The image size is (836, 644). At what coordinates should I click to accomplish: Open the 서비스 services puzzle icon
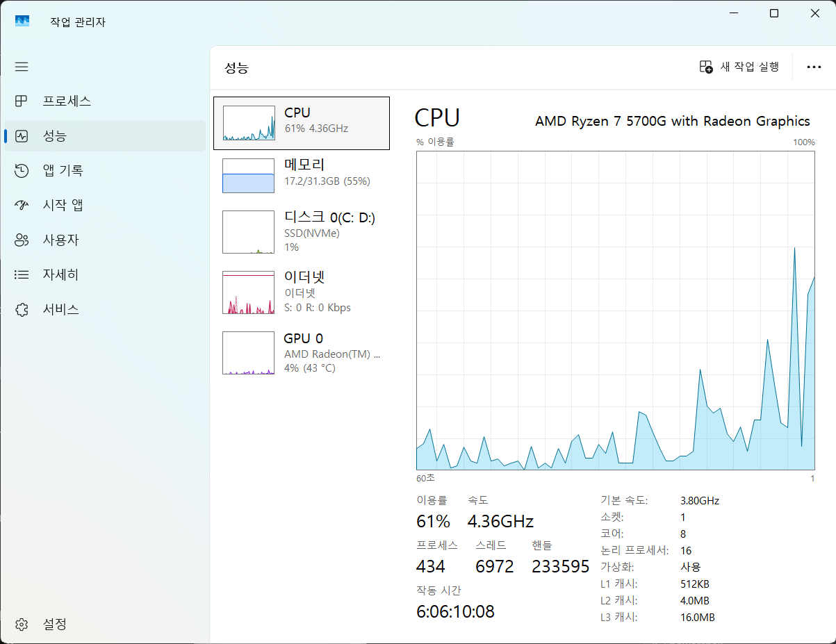point(22,310)
